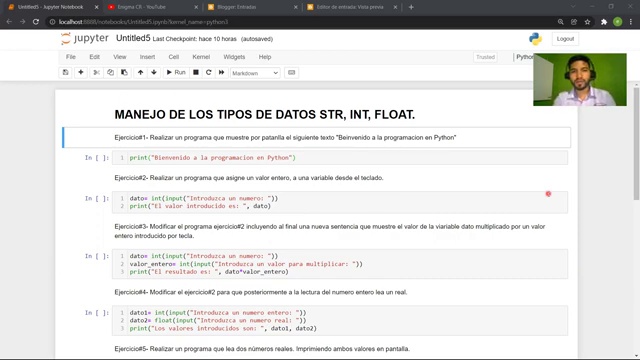Open the cell type Markdown dropdown
Screen dimensions: 640x360
(x=255, y=73)
